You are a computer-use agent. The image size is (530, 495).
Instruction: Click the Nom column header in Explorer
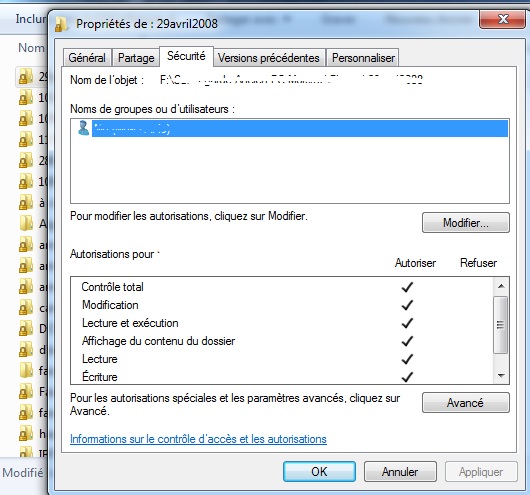tap(31, 48)
